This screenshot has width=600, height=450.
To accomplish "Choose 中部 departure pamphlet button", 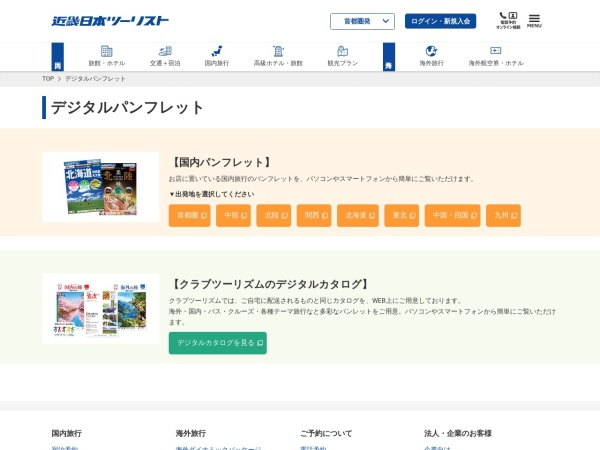I will (x=233, y=215).
